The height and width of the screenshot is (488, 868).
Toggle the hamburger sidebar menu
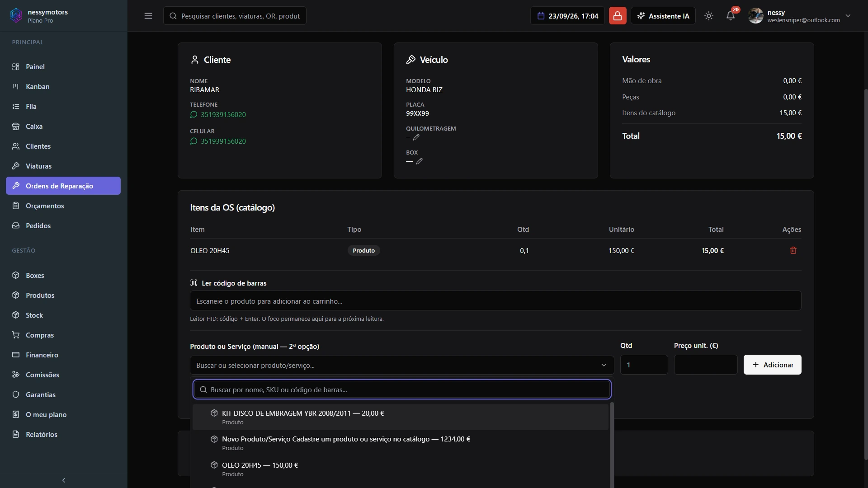pos(148,16)
